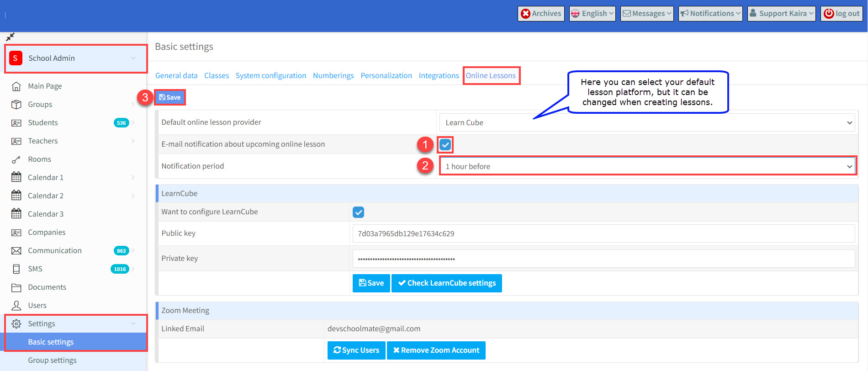Click the Sync Users button
This screenshot has width=868, height=371.
pyautogui.click(x=356, y=350)
